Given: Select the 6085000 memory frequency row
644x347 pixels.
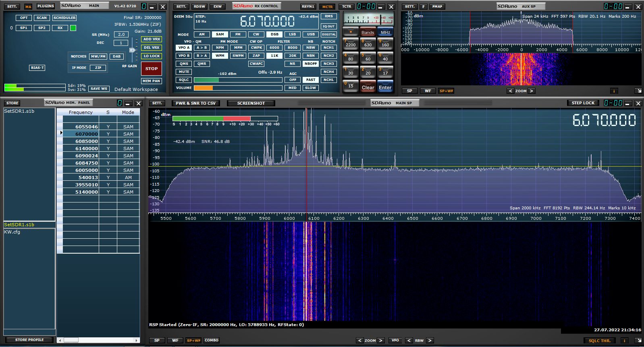Looking at the screenshot, I should (x=86, y=141).
